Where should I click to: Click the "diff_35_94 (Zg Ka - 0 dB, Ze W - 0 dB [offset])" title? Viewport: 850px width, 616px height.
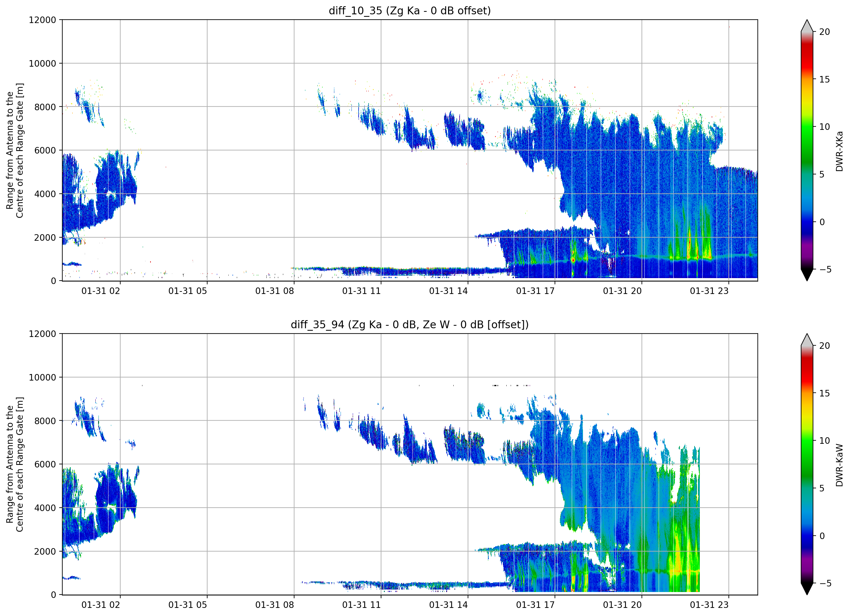(410, 325)
